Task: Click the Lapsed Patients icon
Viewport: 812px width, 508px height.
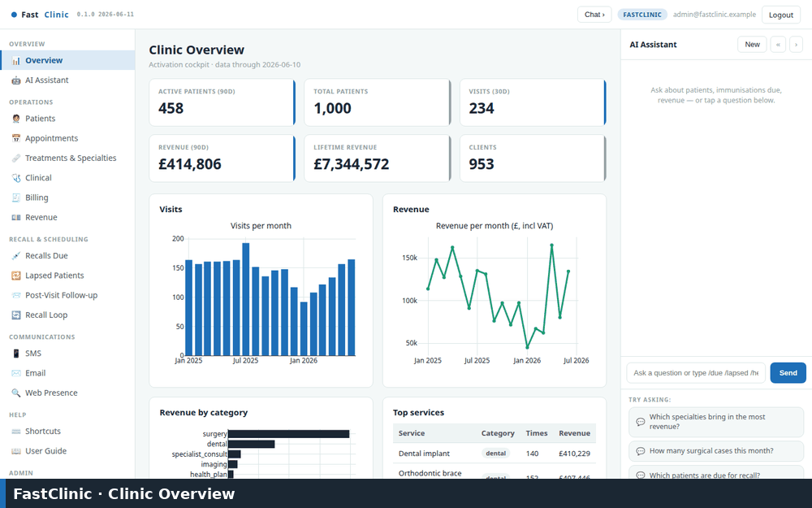Action: click(16, 276)
